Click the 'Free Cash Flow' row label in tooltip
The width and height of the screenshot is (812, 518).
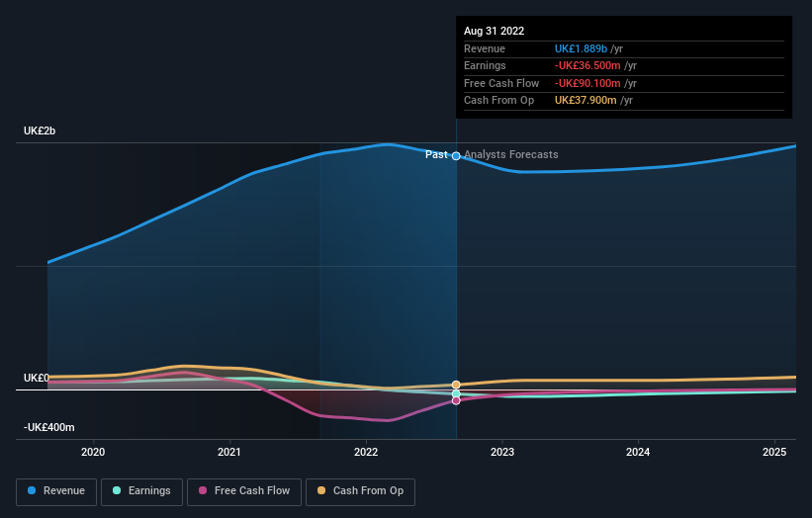tap(501, 83)
